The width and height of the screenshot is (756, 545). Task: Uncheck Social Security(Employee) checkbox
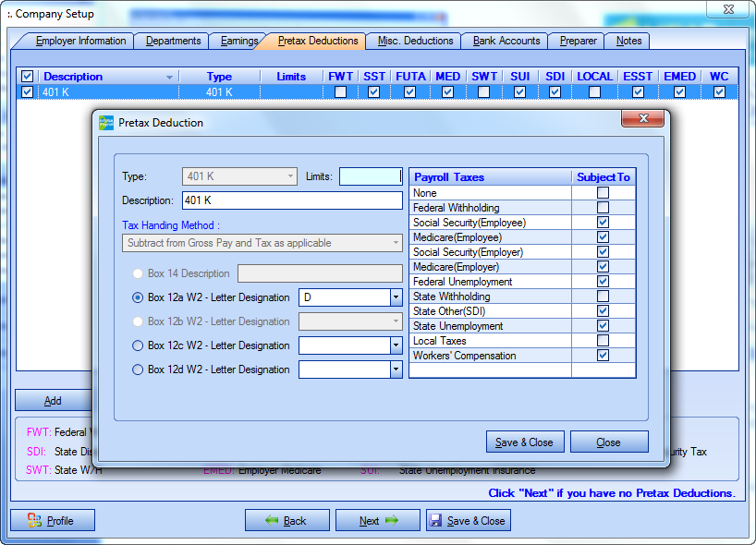point(603,223)
